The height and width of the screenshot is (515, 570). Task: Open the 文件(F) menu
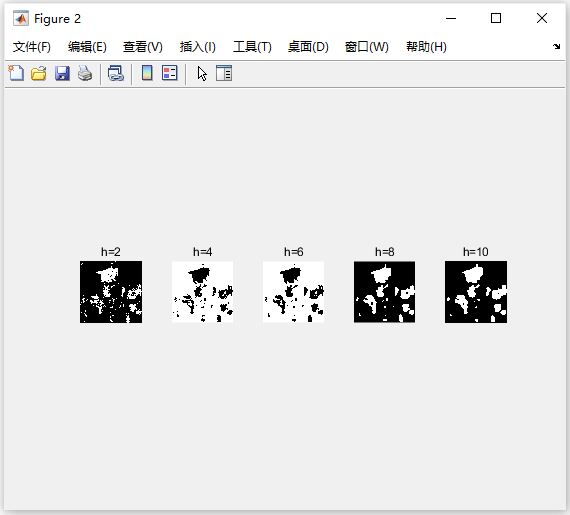point(32,47)
